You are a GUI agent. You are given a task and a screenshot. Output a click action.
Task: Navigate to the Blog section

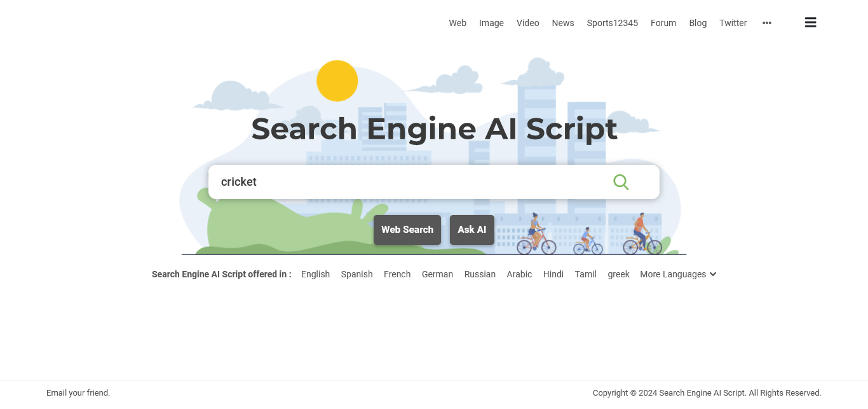pos(698,23)
